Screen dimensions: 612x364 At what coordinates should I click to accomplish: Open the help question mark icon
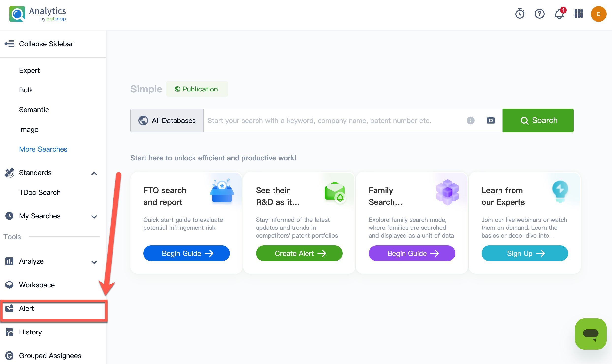[x=539, y=14]
